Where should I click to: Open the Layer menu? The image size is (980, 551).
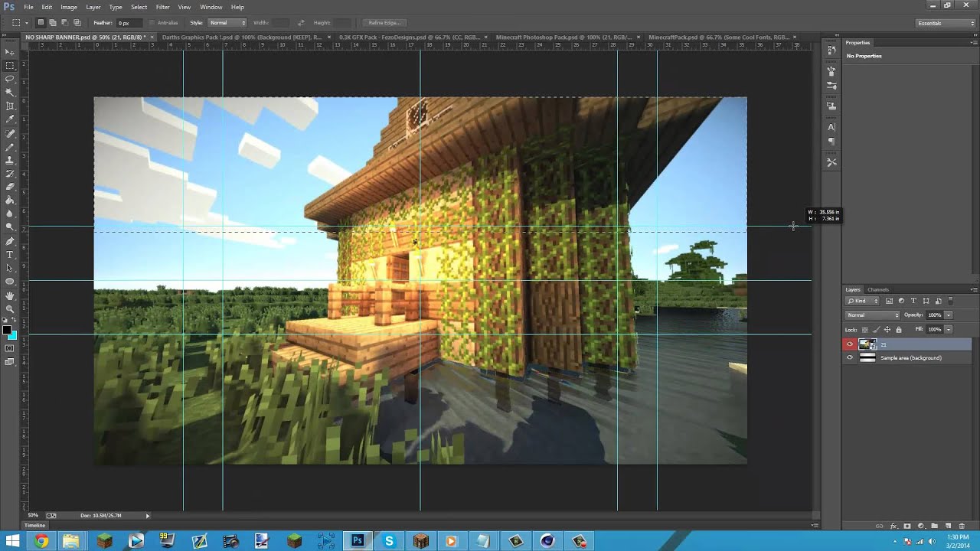93,7
